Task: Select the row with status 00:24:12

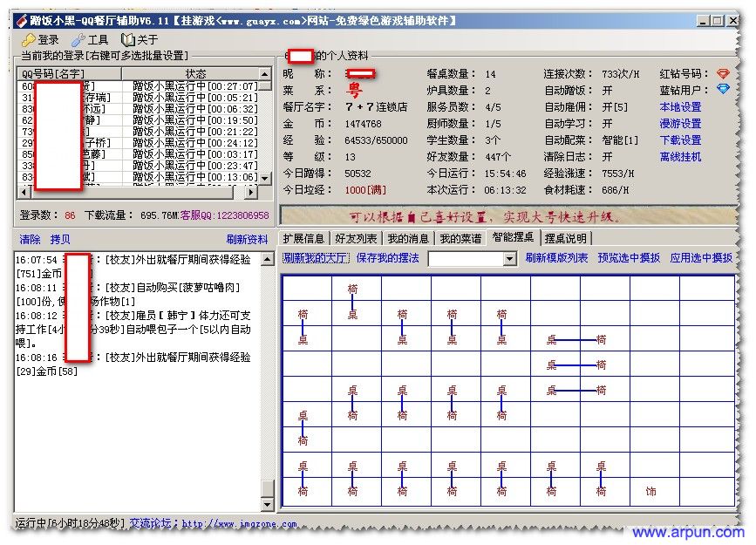Action: 139,143
